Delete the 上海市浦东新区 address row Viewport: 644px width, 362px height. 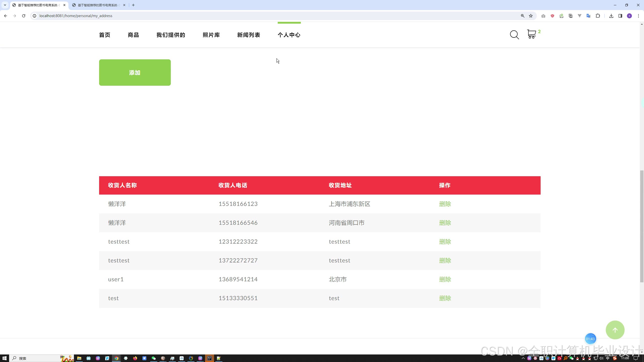(x=445, y=204)
